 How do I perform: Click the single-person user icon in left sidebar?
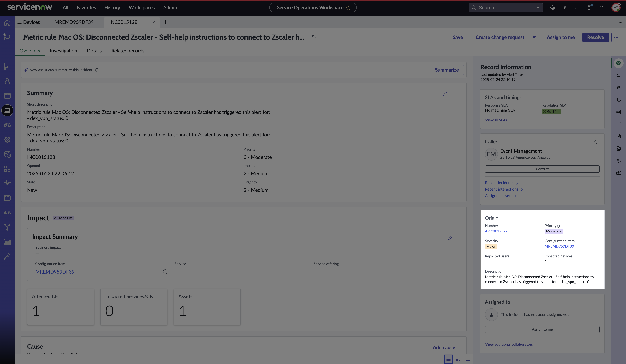pos(7,81)
